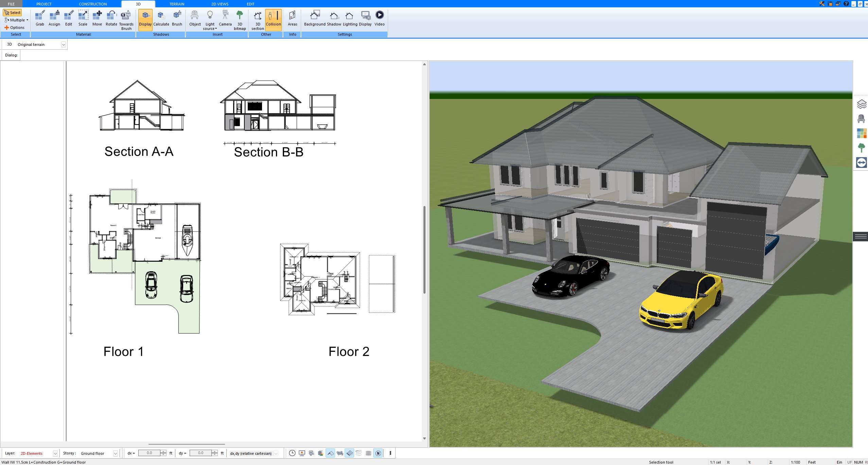Open the plants tree sidebar icon
Image resolution: width=868 pixels, height=465 pixels.
[862, 148]
